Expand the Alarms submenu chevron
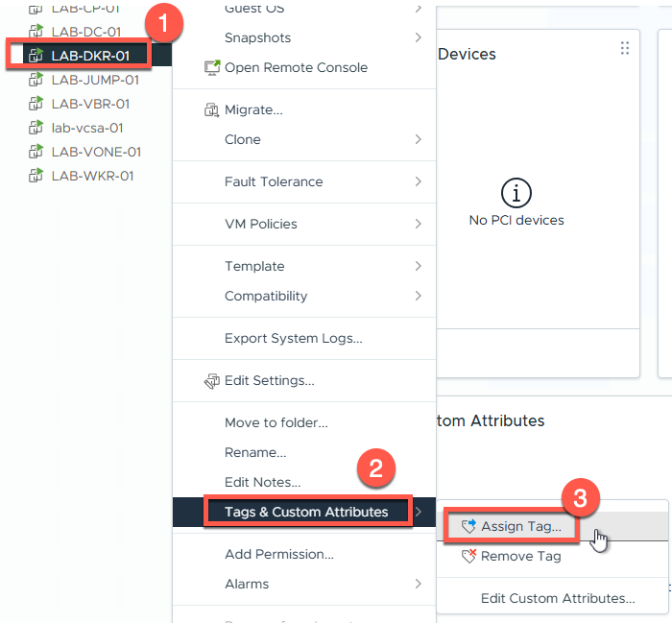Image resolution: width=672 pixels, height=623 pixels. click(x=419, y=584)
